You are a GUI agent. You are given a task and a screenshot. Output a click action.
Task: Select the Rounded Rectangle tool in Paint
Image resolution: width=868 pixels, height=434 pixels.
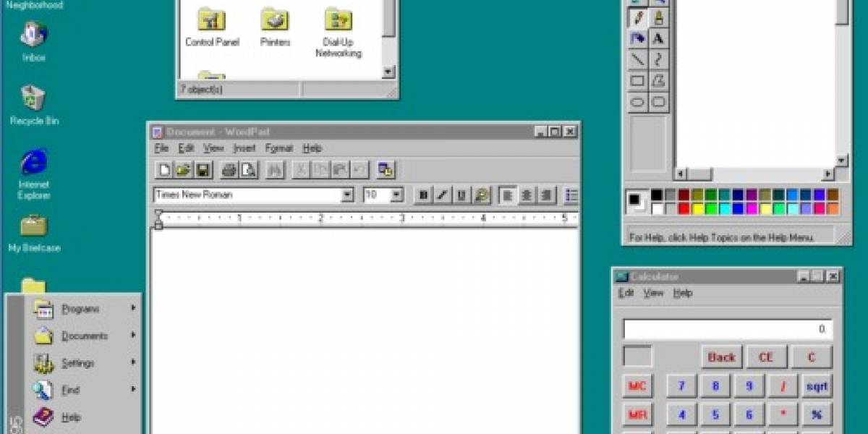658,102
